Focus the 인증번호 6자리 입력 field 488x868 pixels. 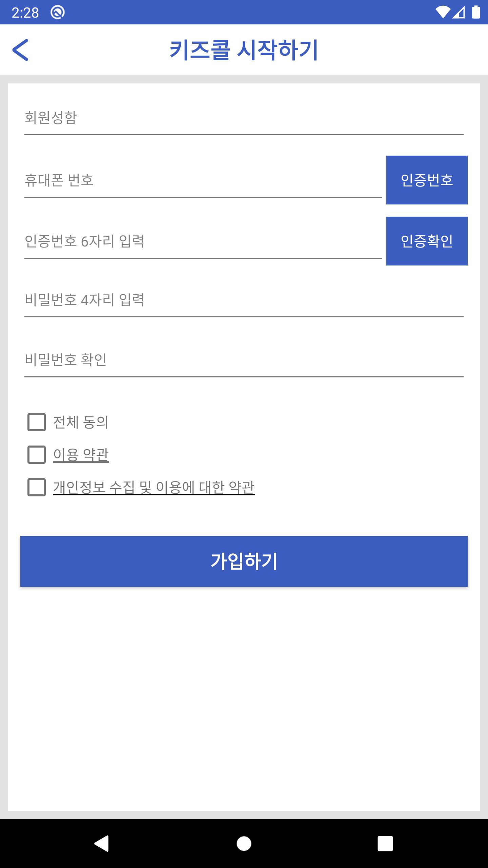click(203, 241)
